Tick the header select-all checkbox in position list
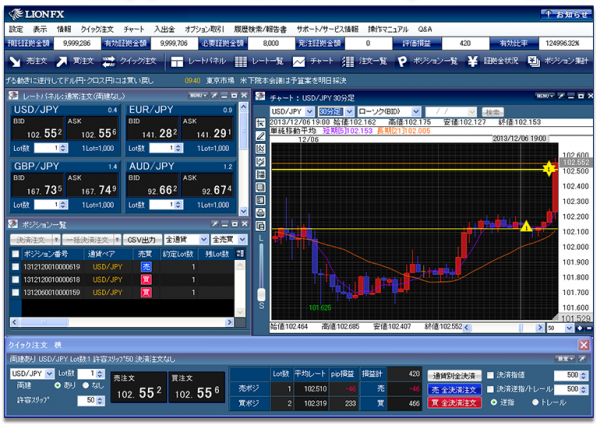Image resolution: width=600 pixels, height=425 pixels. [15, 254]
